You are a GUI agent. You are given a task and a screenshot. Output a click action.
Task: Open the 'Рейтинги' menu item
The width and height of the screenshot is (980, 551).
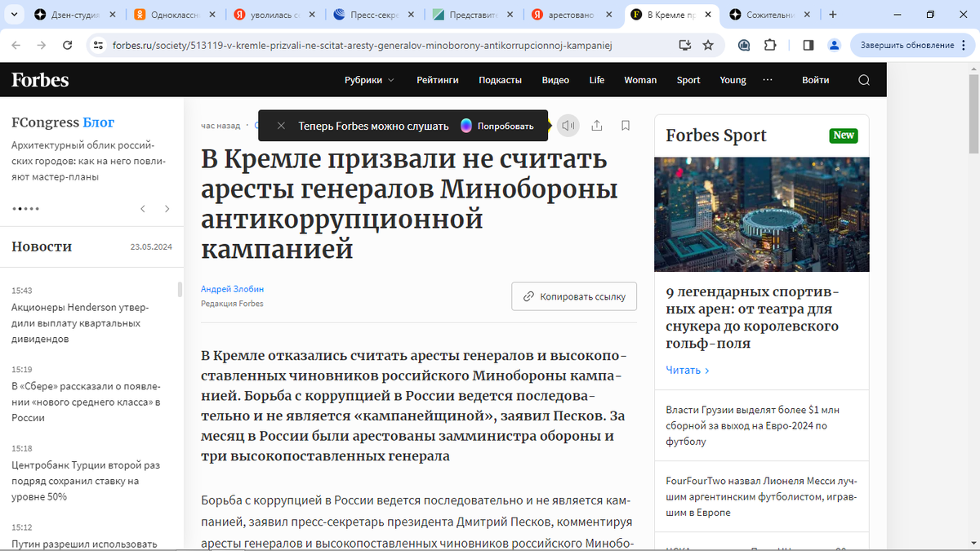pos(438,80)
